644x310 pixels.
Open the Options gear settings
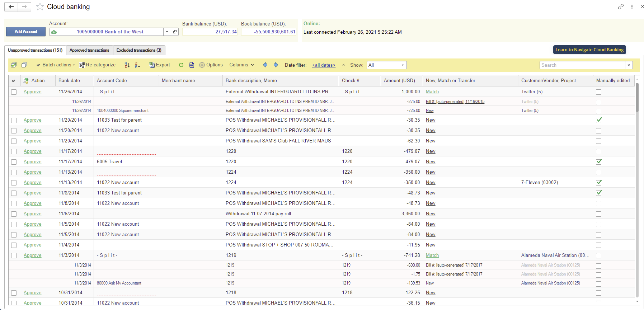point(211,65)
